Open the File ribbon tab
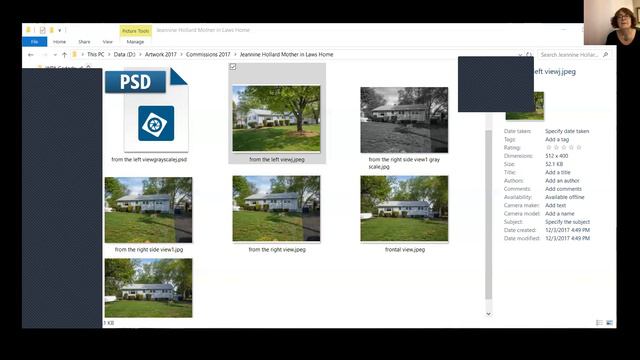The width and height of the screenshot is (640, 360). pos(35,42)
